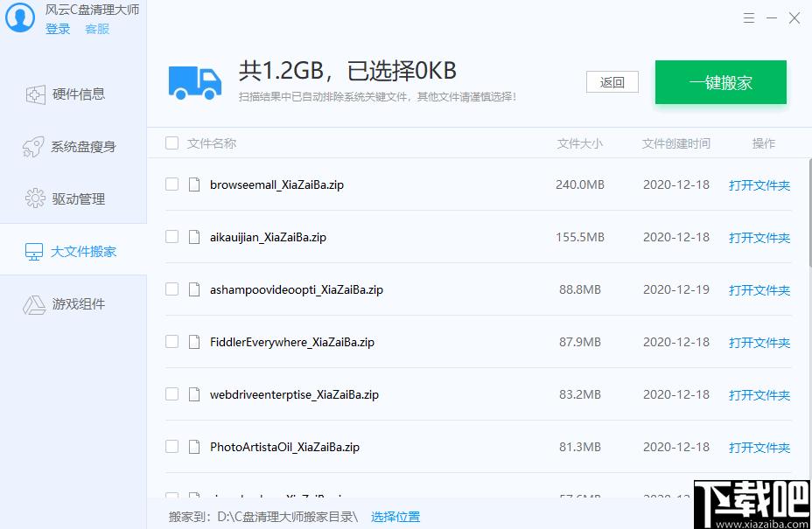Select file name FiddlerEverywhere_XiaZaiBa.zip
812x529 pixels.
point(292,342)
